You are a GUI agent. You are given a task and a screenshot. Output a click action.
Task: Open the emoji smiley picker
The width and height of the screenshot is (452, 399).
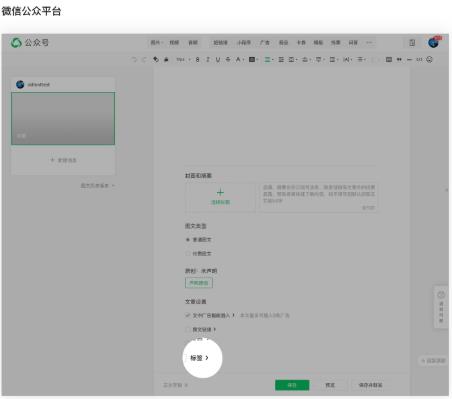430,60
